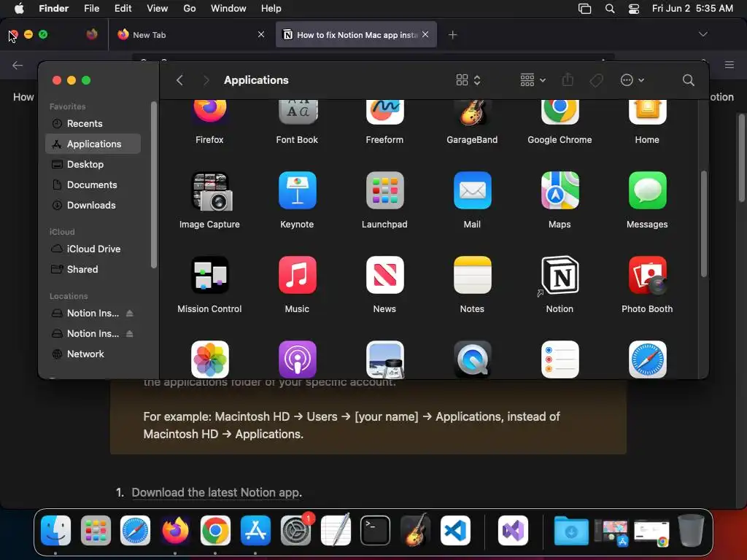Screen dimensions: 747x560
Task: Select the Launchpad app in Finder window
Action: 384,190
